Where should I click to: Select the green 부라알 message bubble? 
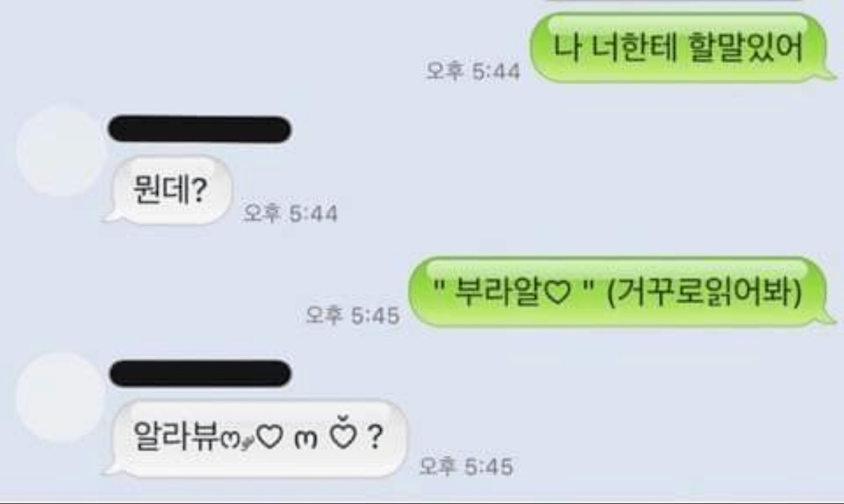[621, 292]
